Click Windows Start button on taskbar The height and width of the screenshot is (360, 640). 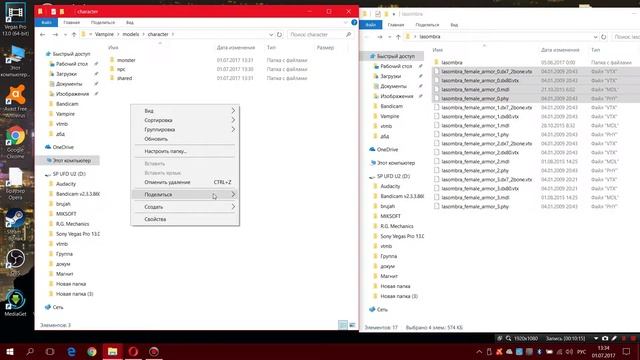pos(10,351)
